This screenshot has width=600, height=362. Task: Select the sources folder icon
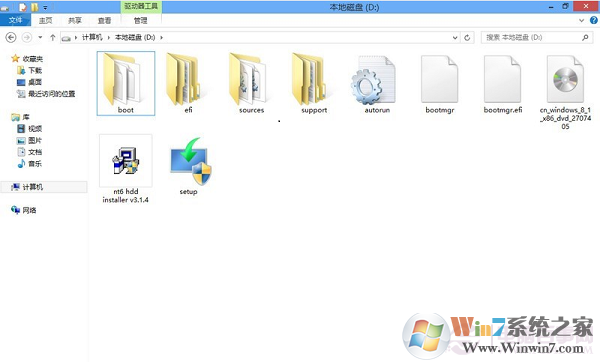click(x=248, y=79)
